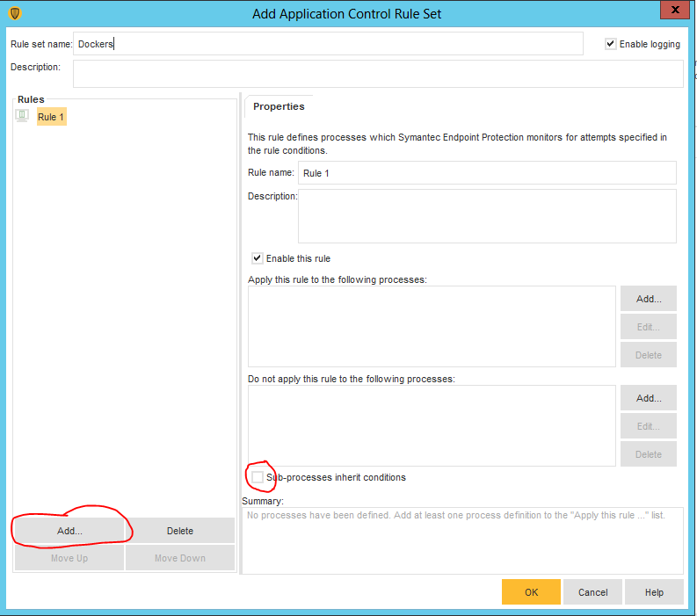Add a new rule under Rules list
Viewport: 697px width, 616px height.
69,531
